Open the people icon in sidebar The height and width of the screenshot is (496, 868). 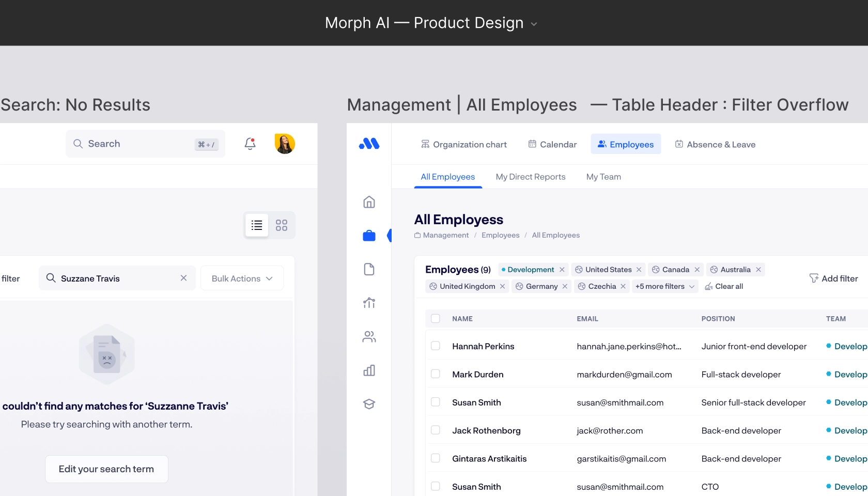369,337
